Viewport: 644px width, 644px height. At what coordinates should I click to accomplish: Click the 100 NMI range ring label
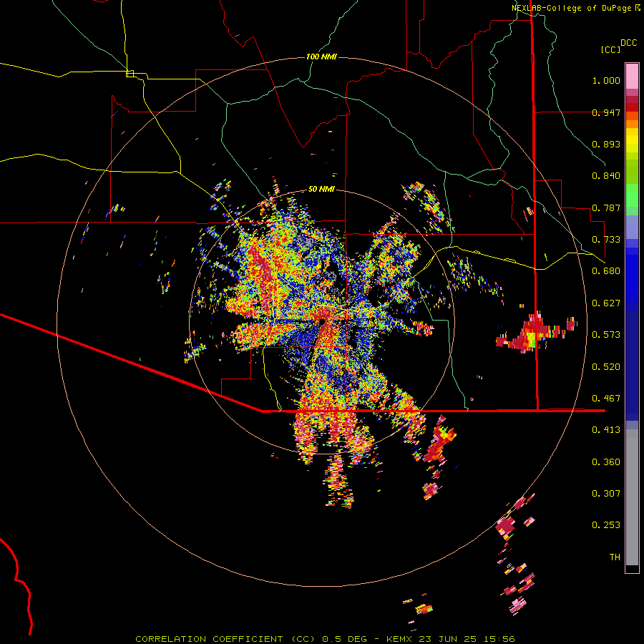point(321,57)
